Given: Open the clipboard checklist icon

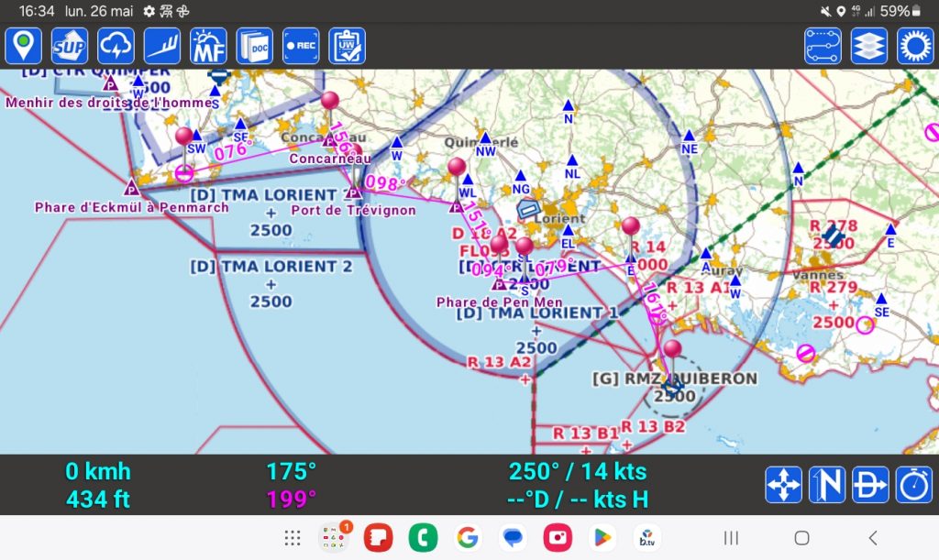Looking at the screenshot, I should click(348, 46).
